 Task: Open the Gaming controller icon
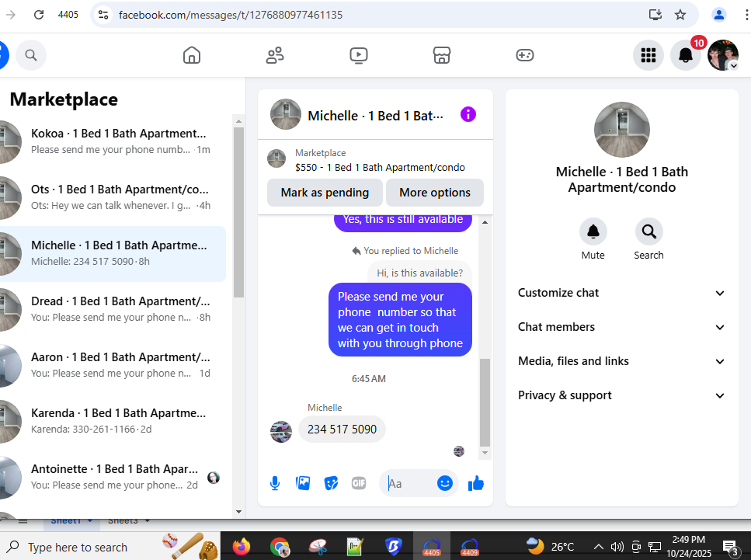click(x=525, y=55)
